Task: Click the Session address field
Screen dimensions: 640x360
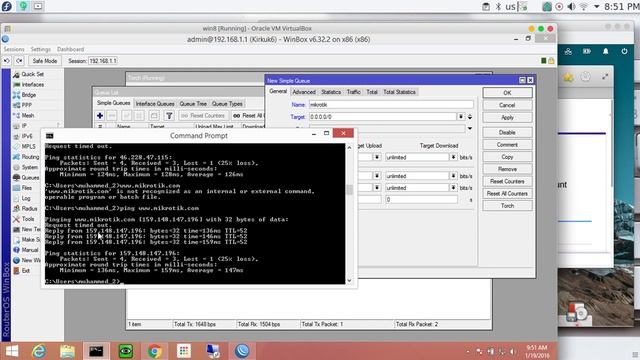Action: 103,61
